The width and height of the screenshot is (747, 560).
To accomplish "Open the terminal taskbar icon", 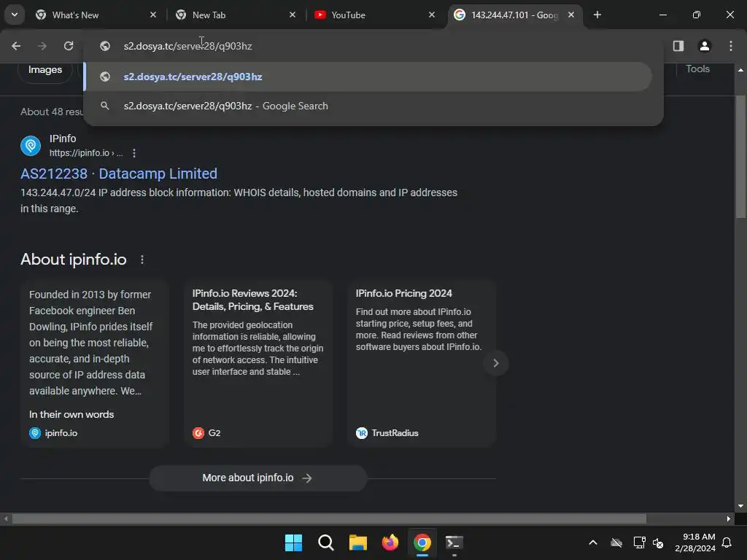I will (x=454, y=542).
